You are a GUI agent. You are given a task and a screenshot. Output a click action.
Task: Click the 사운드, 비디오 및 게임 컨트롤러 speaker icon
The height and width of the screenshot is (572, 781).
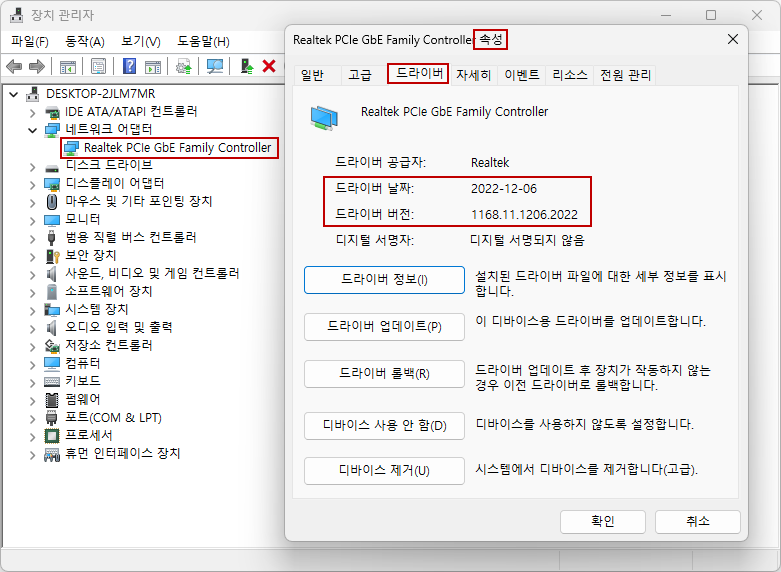[51, 274]
